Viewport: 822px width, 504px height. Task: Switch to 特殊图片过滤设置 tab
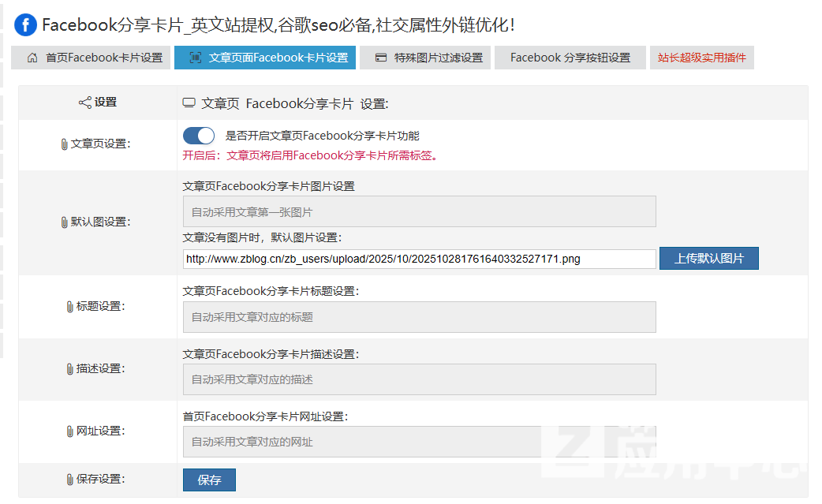coord(425,58)
